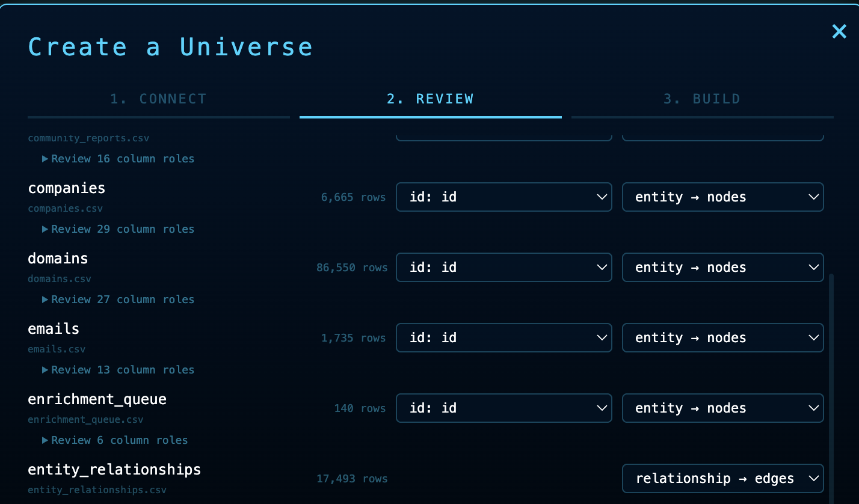Select the 2. REVIEW step tab

[x=430, y=100]
